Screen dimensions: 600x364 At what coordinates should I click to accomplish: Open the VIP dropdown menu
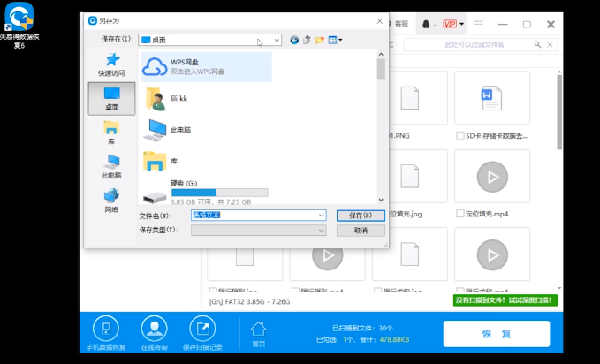click(453, 24)
